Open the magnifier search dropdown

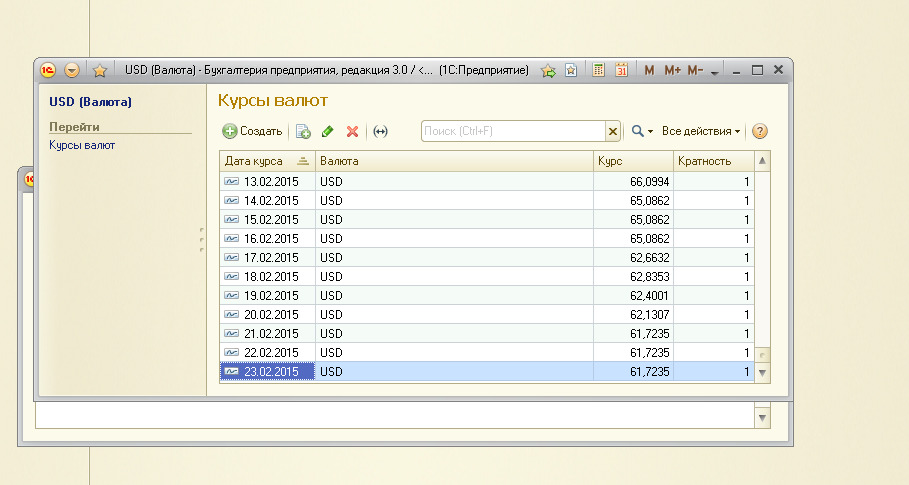pos(642,132)
